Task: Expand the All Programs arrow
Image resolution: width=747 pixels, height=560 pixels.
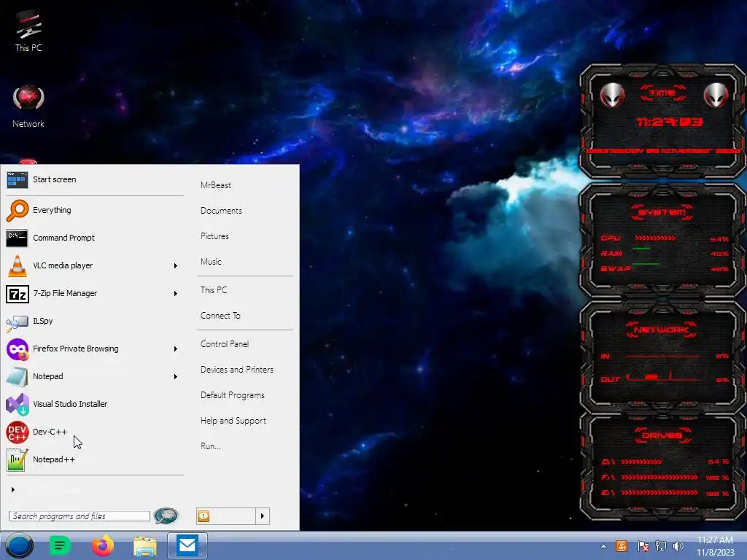Action: (13, 489)
